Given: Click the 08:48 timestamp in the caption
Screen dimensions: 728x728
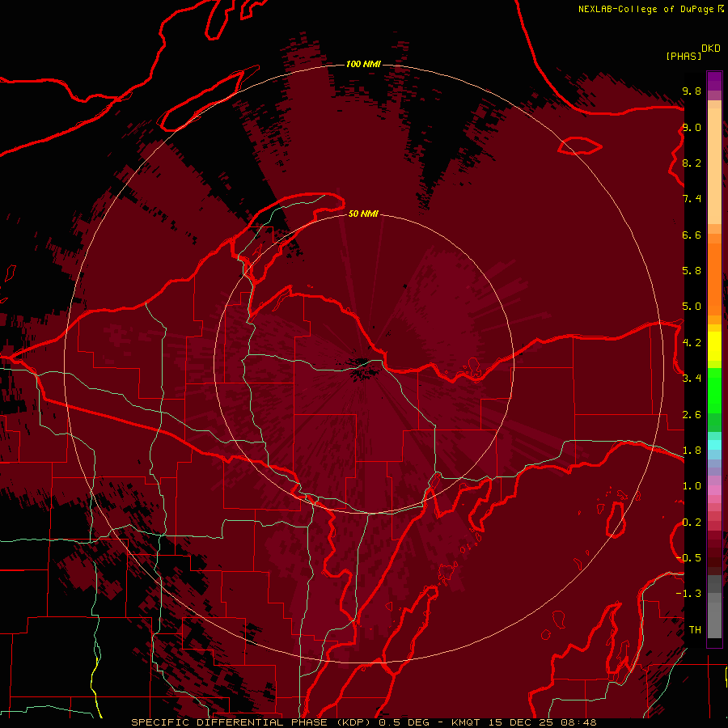Looking at the screenshot, I should coord(578,722).
